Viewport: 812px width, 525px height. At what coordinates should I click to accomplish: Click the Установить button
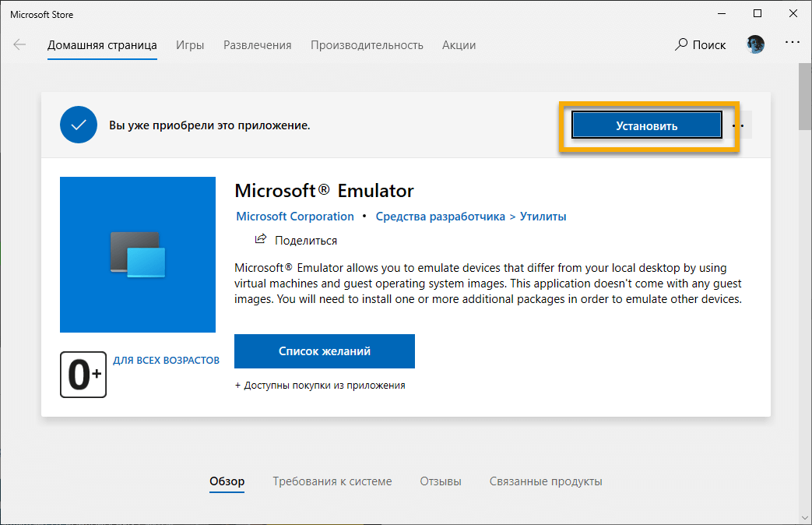[646, 125]
